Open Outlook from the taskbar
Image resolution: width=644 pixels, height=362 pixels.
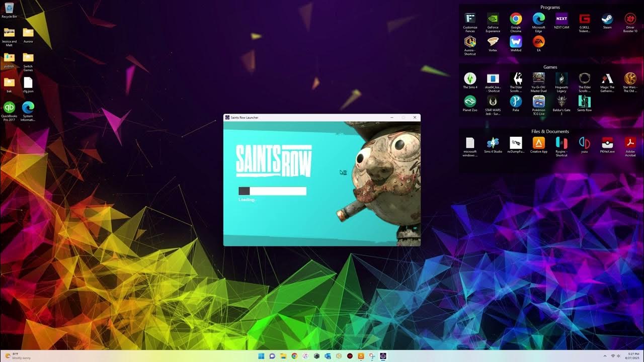coord(328,356)
